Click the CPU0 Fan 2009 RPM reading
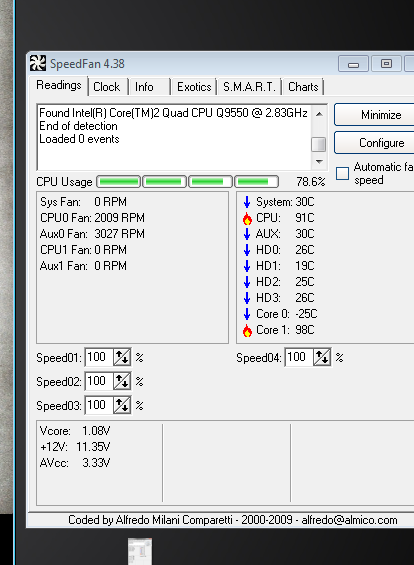 pos(92,218)
